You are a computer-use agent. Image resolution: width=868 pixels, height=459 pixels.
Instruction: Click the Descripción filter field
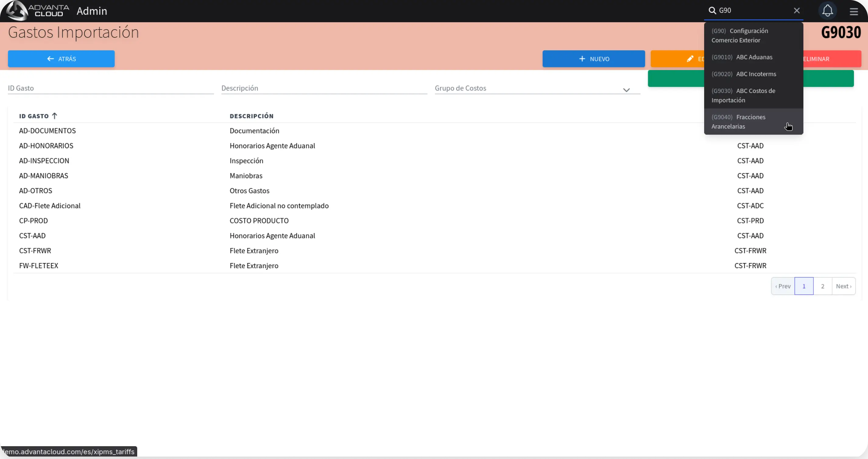click(324, 88)
